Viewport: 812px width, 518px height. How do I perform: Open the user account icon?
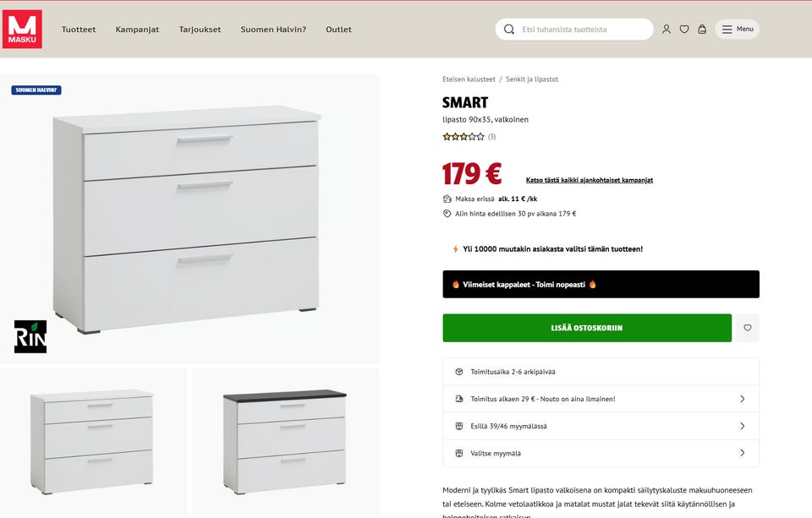coord(667,30)
